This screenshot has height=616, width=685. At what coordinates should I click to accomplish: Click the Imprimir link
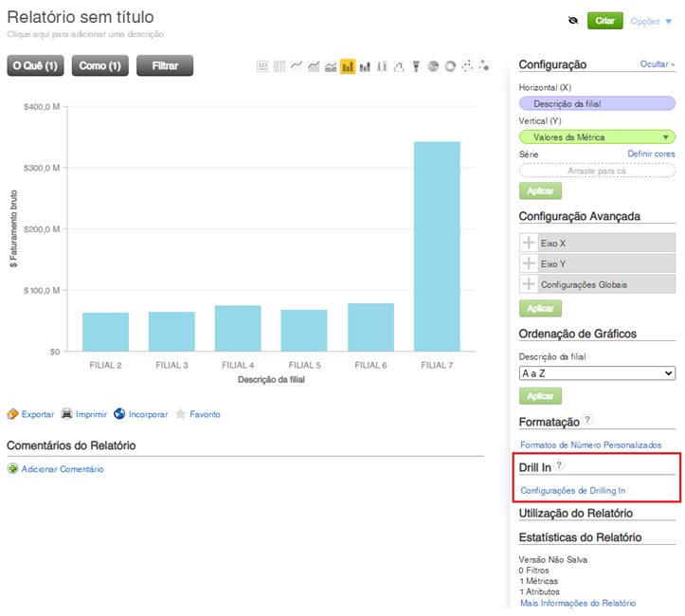(x=91, y=414)
